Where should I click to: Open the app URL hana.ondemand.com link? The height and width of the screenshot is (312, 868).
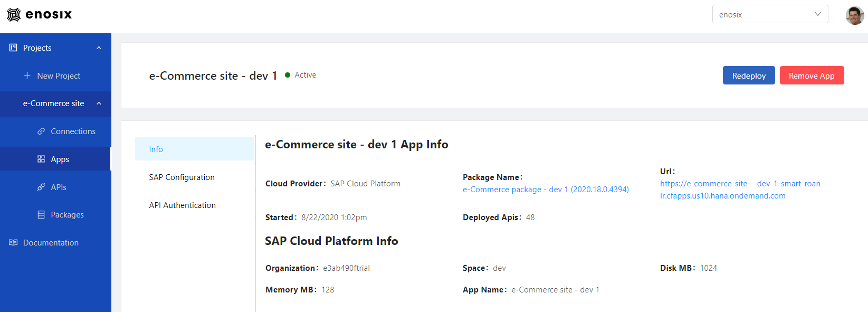pos(741,190)
